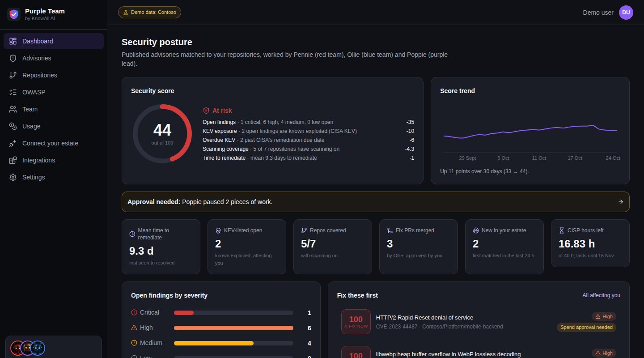
Task: Click the 100 FIX NOW badge for HTTP/2 Rapid Reset
Action: 356,322
